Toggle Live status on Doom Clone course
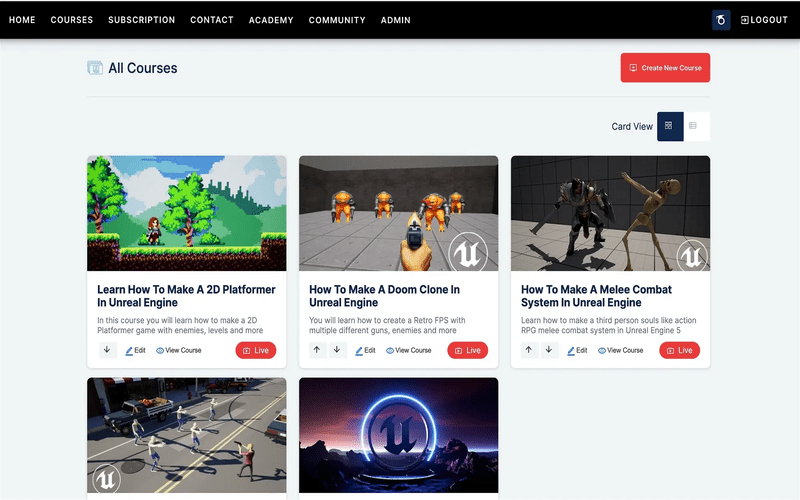 coord(467,350)
